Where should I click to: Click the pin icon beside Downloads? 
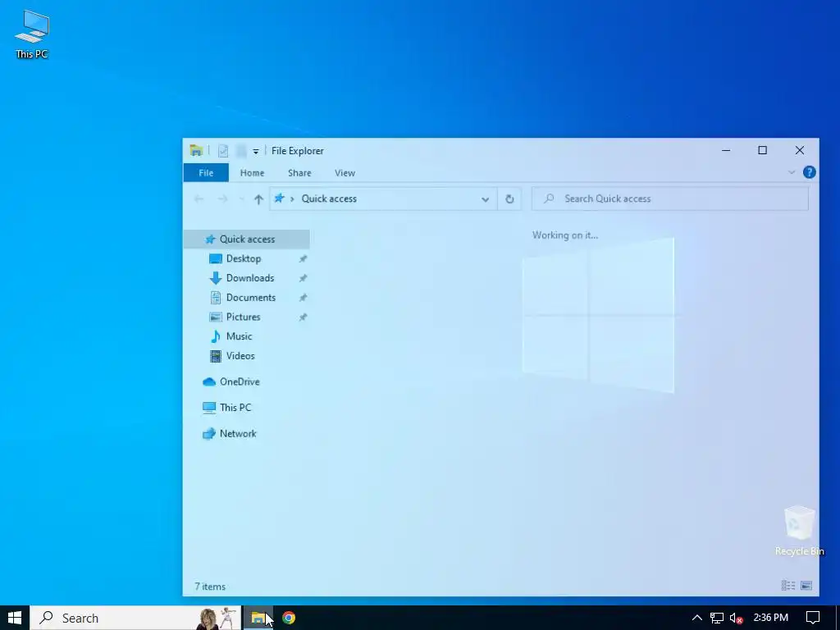[x=303, y=278]
